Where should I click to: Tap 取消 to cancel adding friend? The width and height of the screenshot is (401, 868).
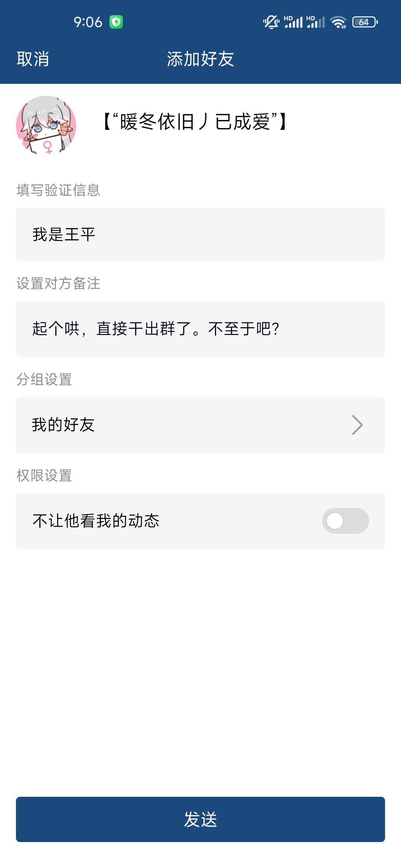point(33,59)
